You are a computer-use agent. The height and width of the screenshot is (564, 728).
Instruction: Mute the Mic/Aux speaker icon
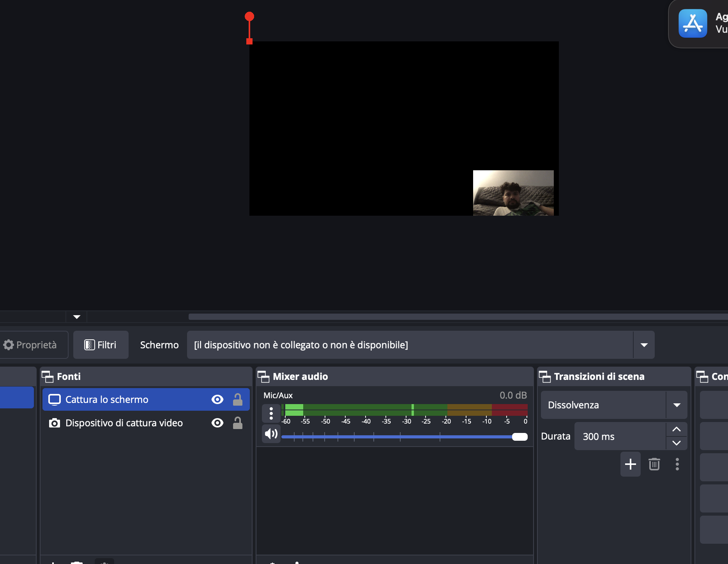(x=271, y=434)
